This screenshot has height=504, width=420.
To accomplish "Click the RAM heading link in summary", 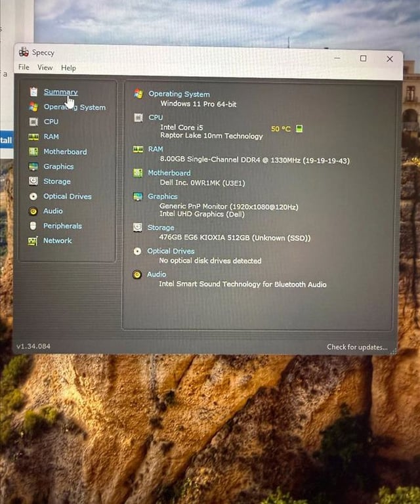I will (x=156, y=149).
